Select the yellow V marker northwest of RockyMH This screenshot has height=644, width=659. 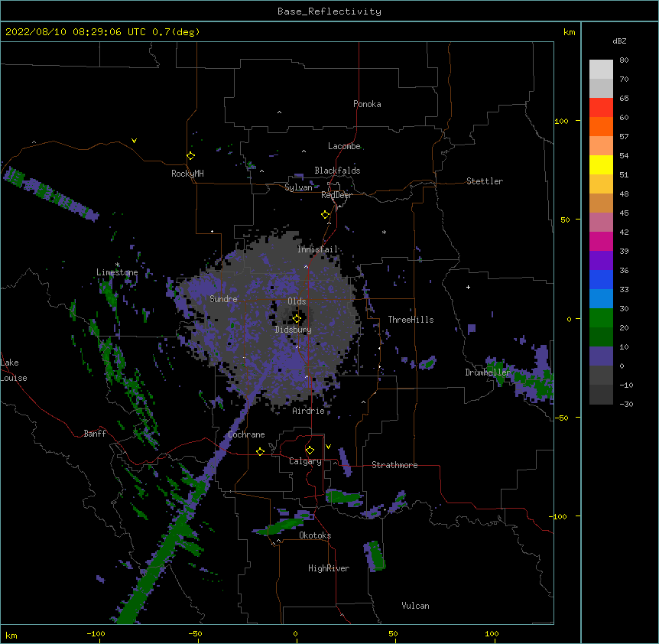pyautogui.click(x=134, y=141)
